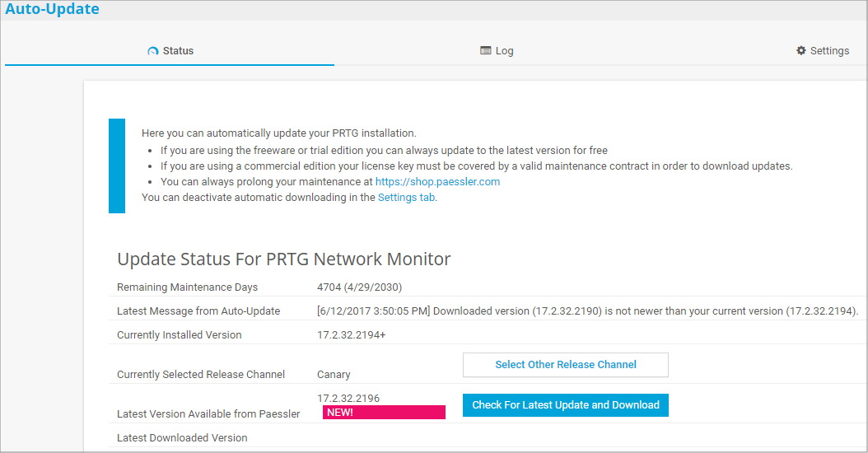Switch to the Status tab
Image resolution: width=868 pixels, height=453 pixels.
(x=178, y=51)
